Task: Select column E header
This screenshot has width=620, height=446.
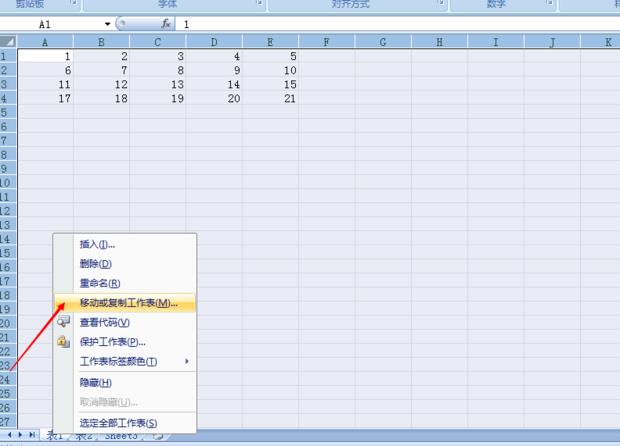Action: pyautogui.click(x=270, y=42)
